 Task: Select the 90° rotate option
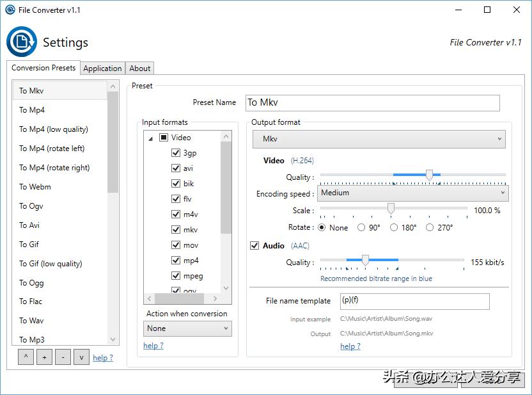361,227
